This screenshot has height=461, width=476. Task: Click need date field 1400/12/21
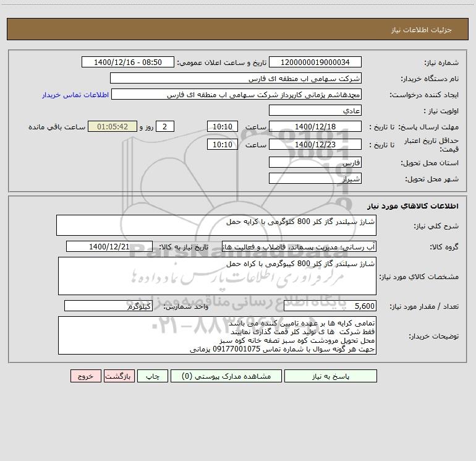(x=109, y=246)
